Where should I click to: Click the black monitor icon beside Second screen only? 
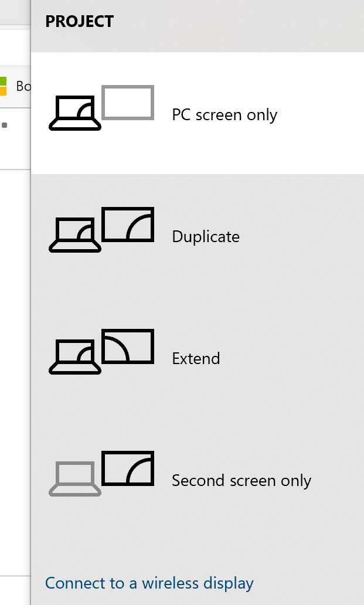click(128, 467)
